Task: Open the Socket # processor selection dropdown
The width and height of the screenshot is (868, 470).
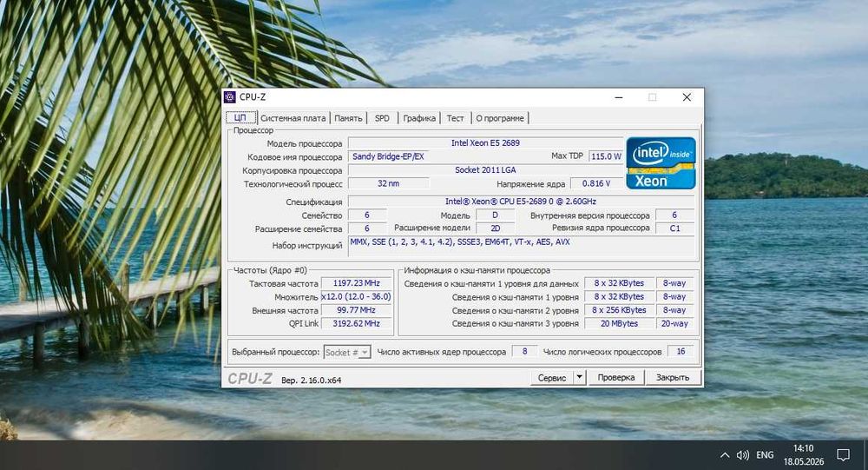Action: tap(347, 352)
